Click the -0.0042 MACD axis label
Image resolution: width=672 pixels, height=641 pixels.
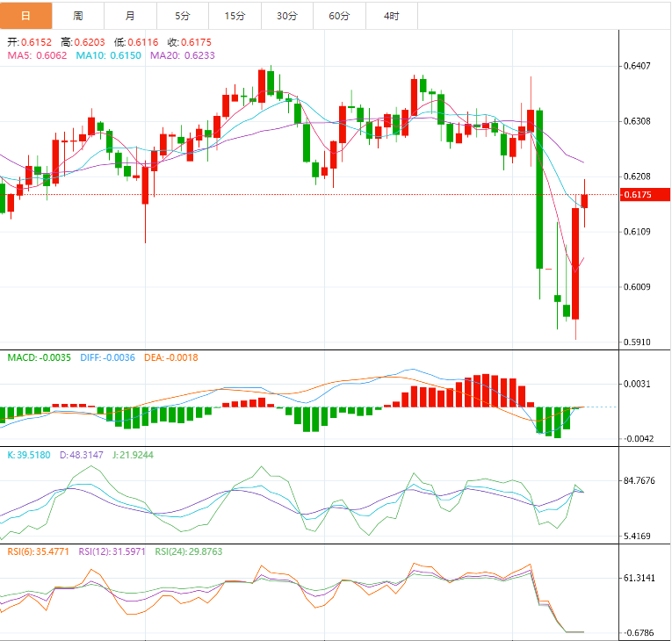coord(638,439)
